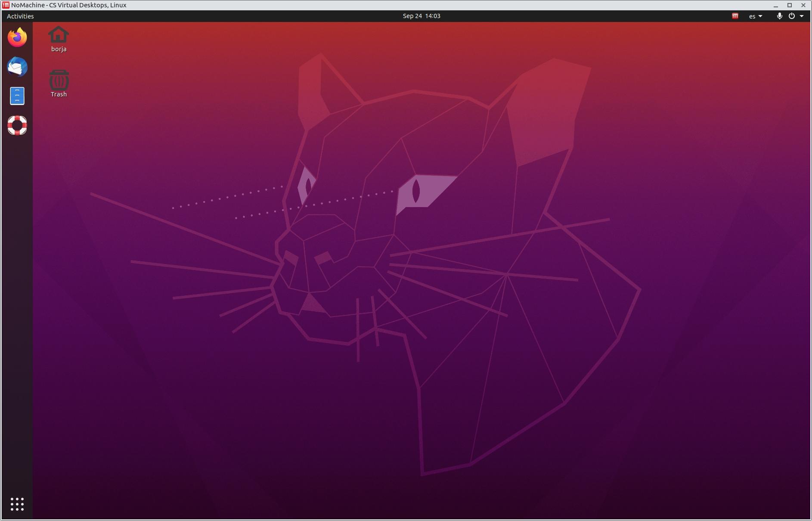812x521 pixels.
Task: Minimize the NoMachine window
Action: [776, 5]
